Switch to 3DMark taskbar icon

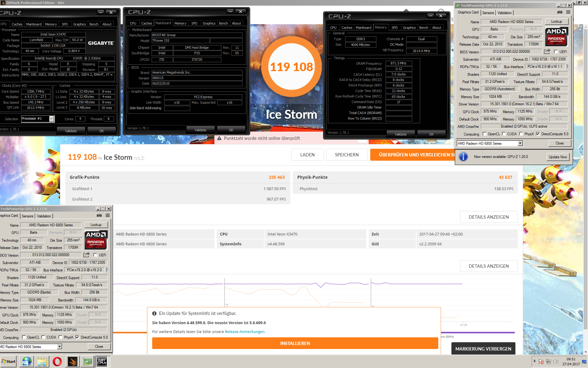pyautogui.click(x=73, y=362)
